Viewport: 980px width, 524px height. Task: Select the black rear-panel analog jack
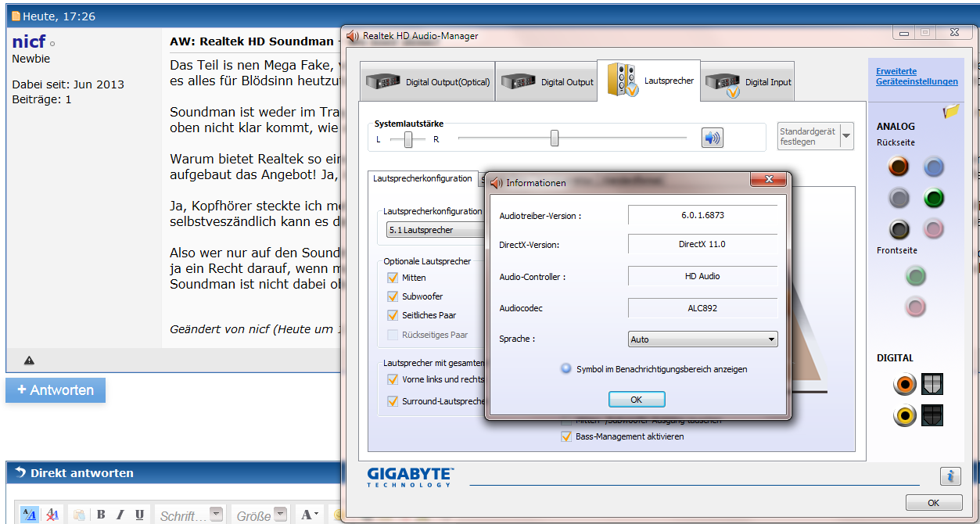point(899,229)
